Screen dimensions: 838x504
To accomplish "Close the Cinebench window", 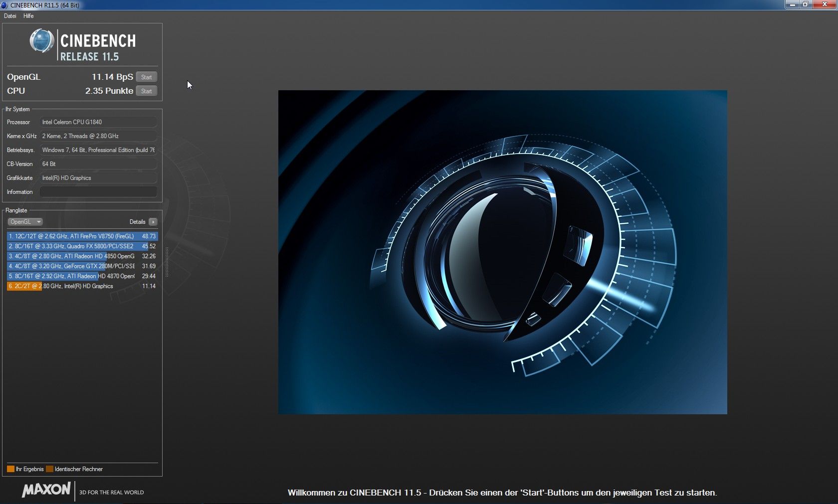I will [x=825, y=4].
